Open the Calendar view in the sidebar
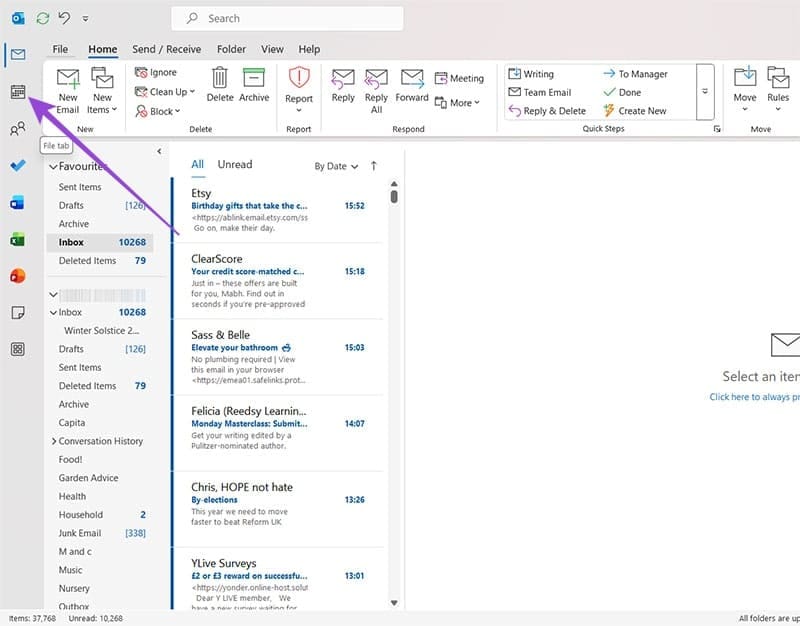This screenshot has height=626, width=800. pyautogui.click(x=18, y=92)
